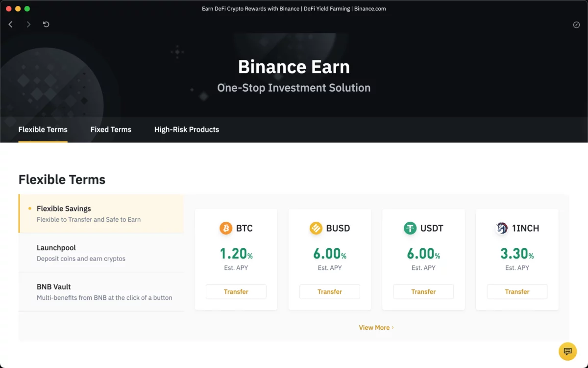Go forward with the forward arrow

click(28, 25)
